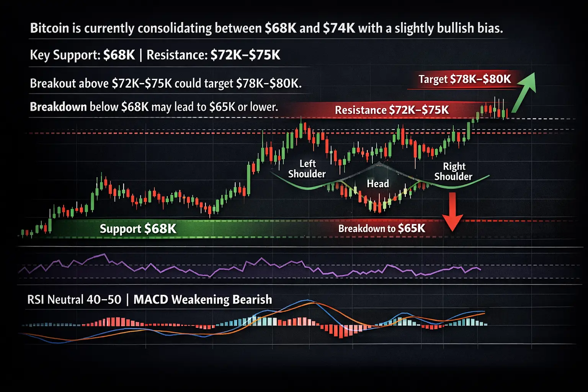588x392 pixels.
Task: Click the "Left Shoulder" pattern label
Action: tap(307, 169)
